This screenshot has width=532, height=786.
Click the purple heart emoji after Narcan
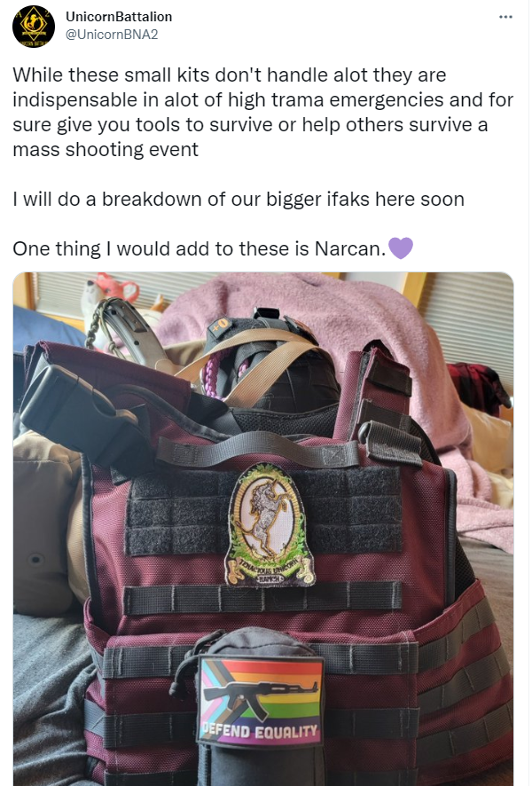[x=401, y=248]
